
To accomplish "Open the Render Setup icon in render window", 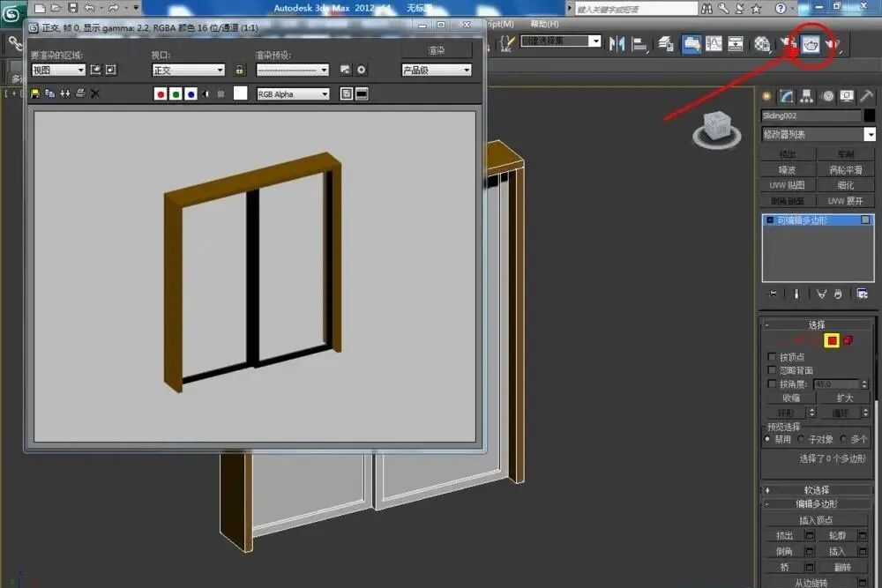I will tap(346, 70).
